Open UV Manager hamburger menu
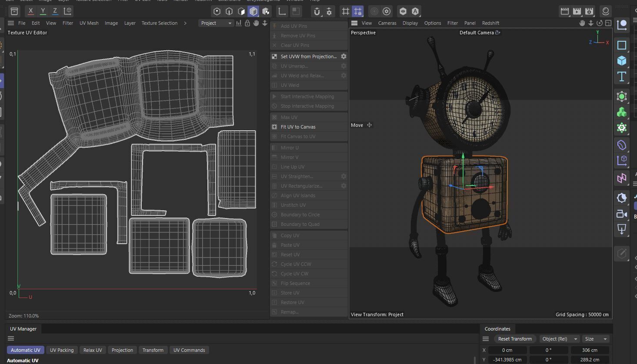Screen dimensions: 637x364 coord(11,339)
